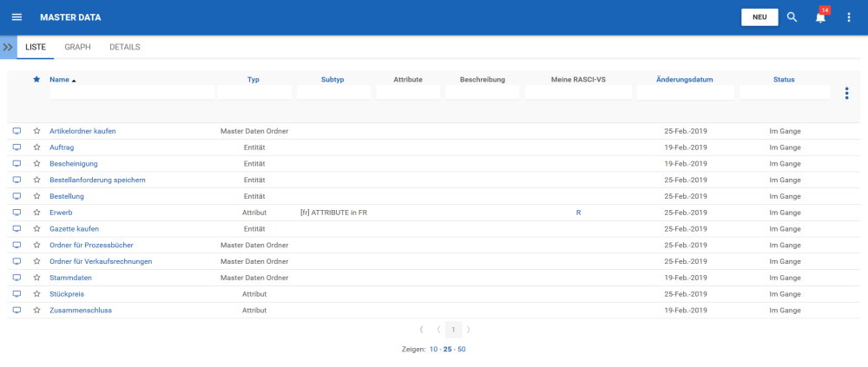Switch to the DETAILS tab

(124, 47)
